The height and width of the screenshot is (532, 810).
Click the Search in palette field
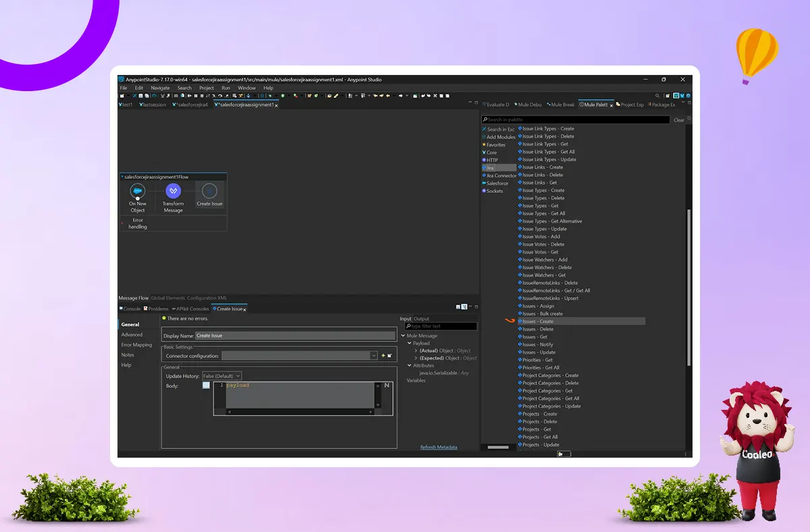tap(576, 120)
